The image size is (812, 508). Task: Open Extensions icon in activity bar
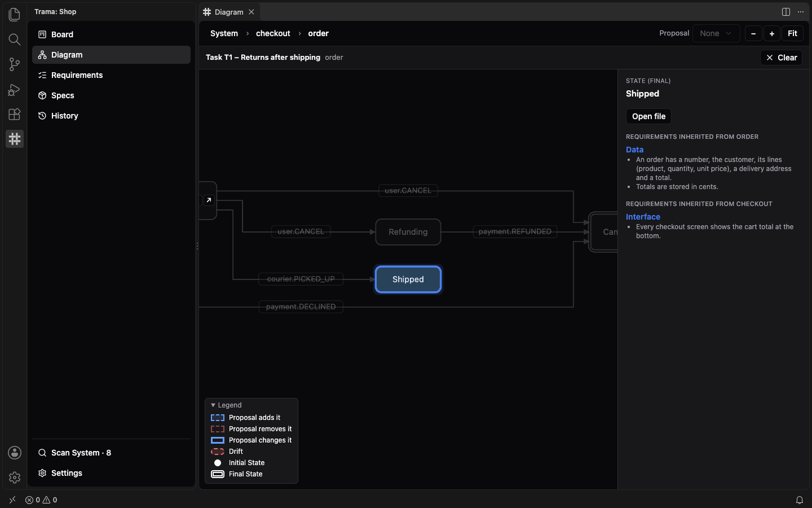click(15, 114)
